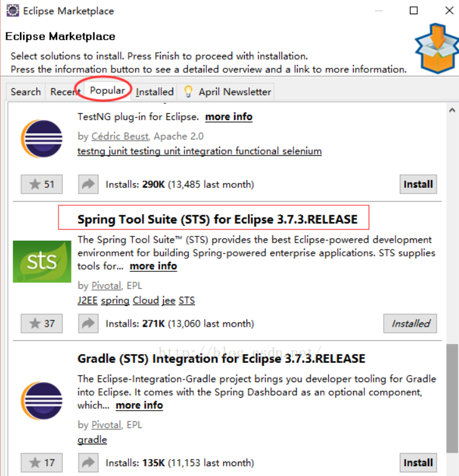Open the Search tab
Screen dimensions: 459x476
[26, 91]
